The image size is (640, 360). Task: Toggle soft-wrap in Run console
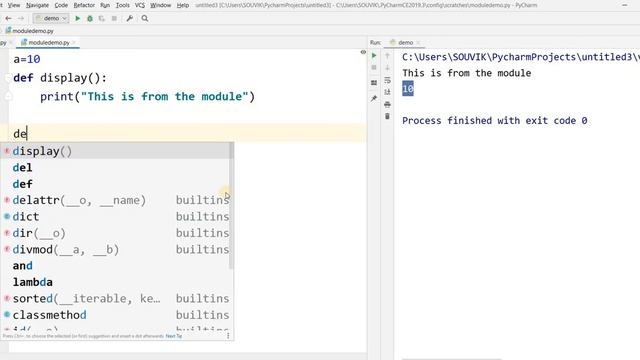click(387, 80)
